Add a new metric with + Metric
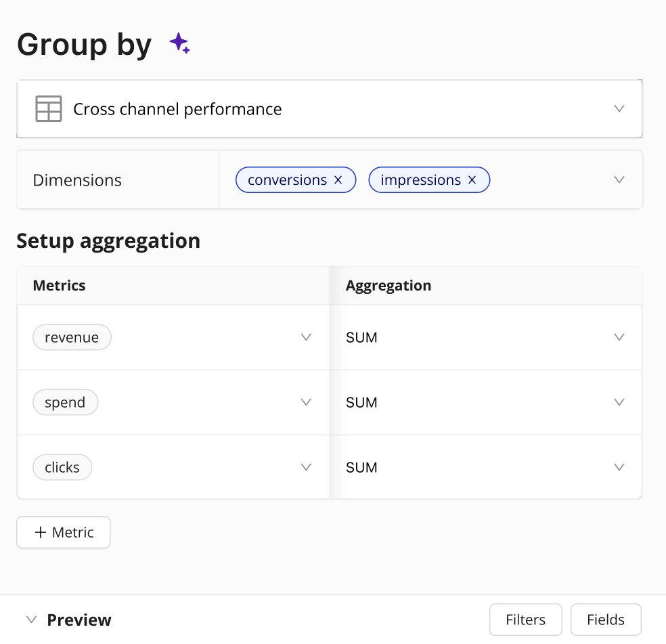666x644 pixels. pyautogui.click(x=64, y=532)
